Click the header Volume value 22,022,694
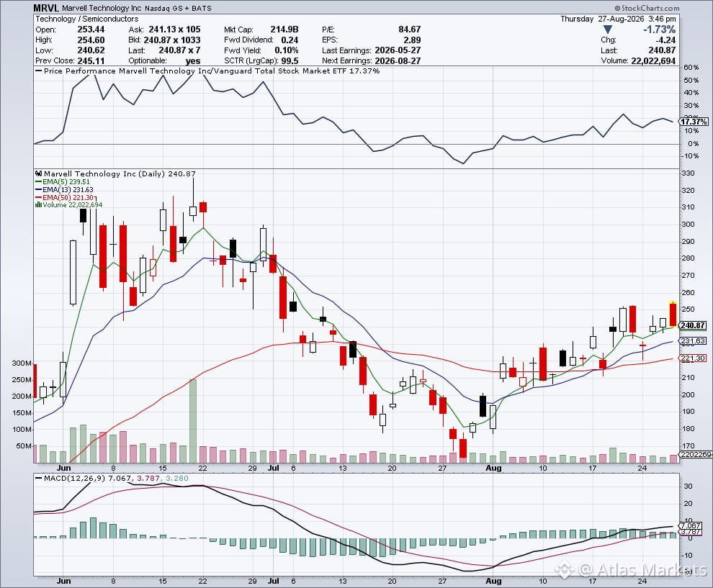The width and height of the screenshot is (713, 588). (x=653, y=61)
